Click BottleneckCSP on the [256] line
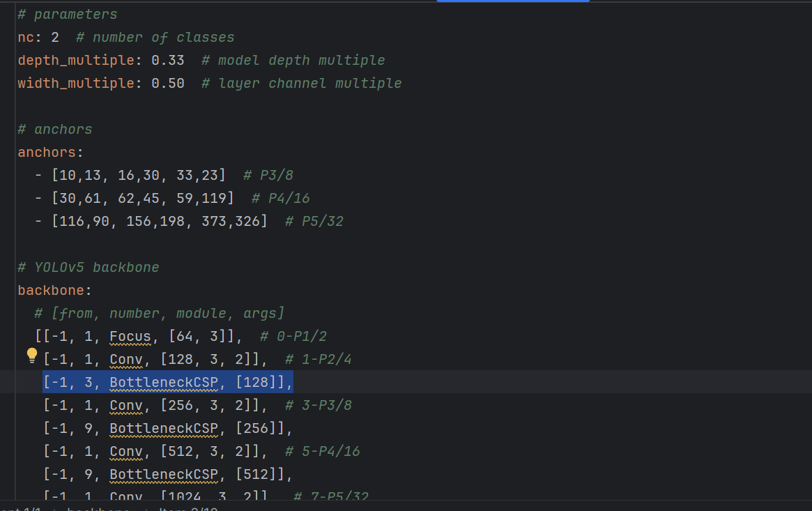This screenshot has width=812, height=511. click(164, 428)
